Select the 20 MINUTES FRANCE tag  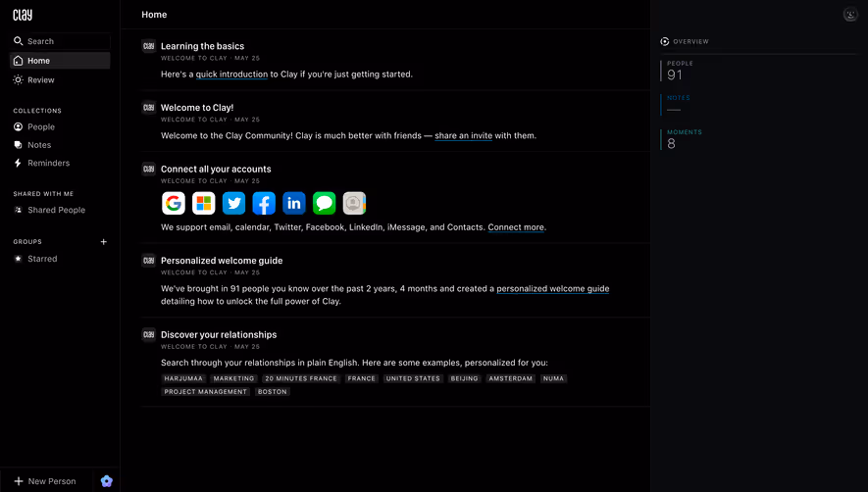point(301,378)
